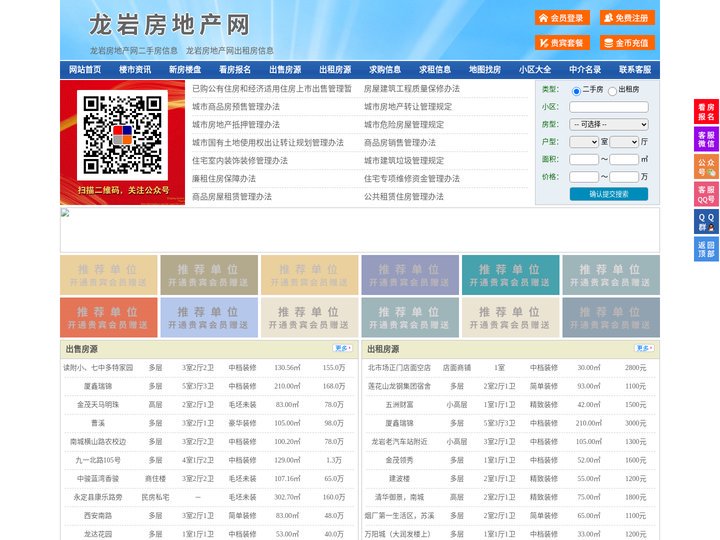Click the broken image banner placeholder
The image size is (720, 540).
(360, 230)
